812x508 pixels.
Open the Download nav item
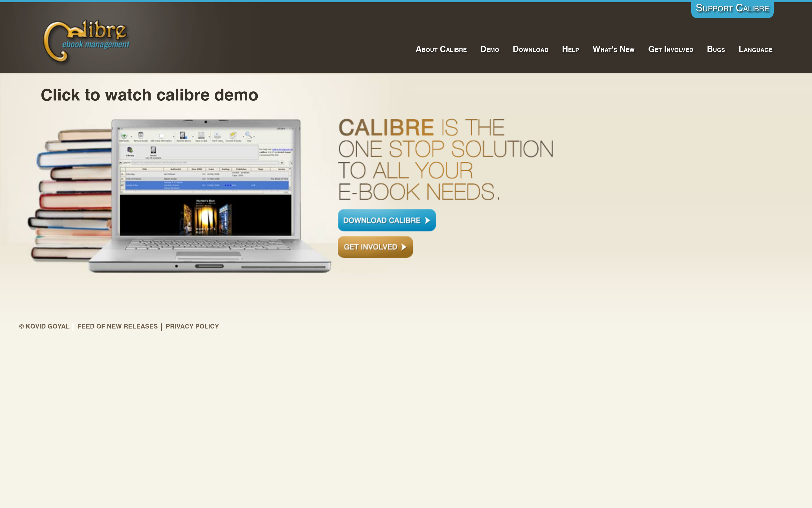[531, 49]
